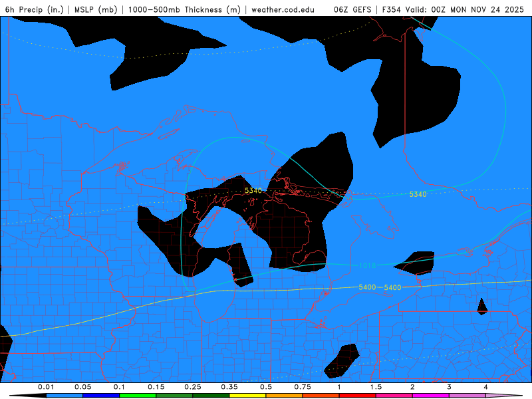
Task: Pick the yellow 0.35–0.5 legend swatch
Action: [x=247, y=396]
